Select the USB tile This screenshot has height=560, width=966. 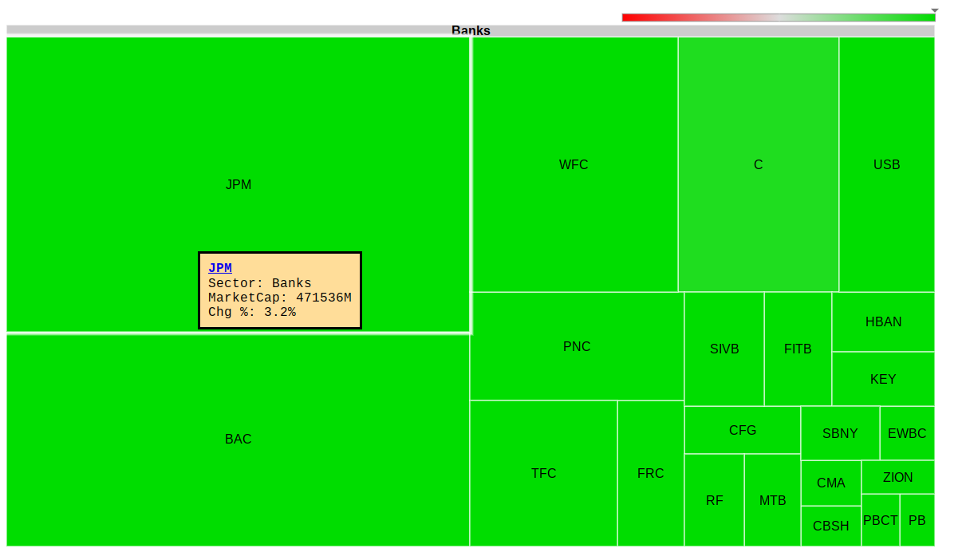[887, 164]
